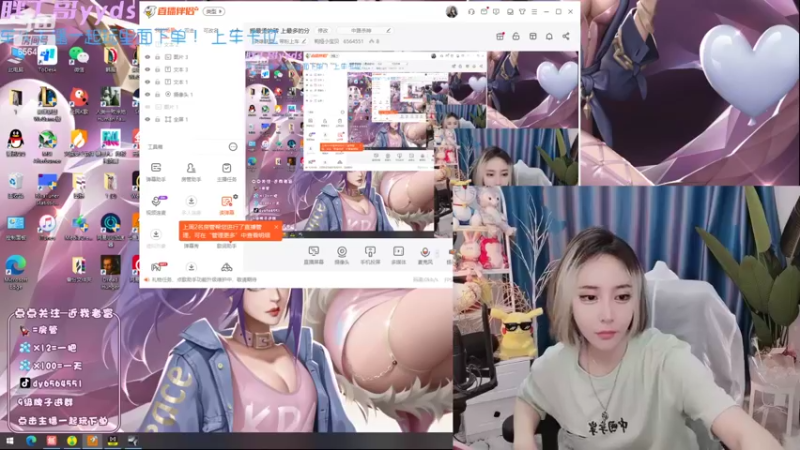
Task: Click the pencil icon next to 中国赤神
Action: point(388,31)
